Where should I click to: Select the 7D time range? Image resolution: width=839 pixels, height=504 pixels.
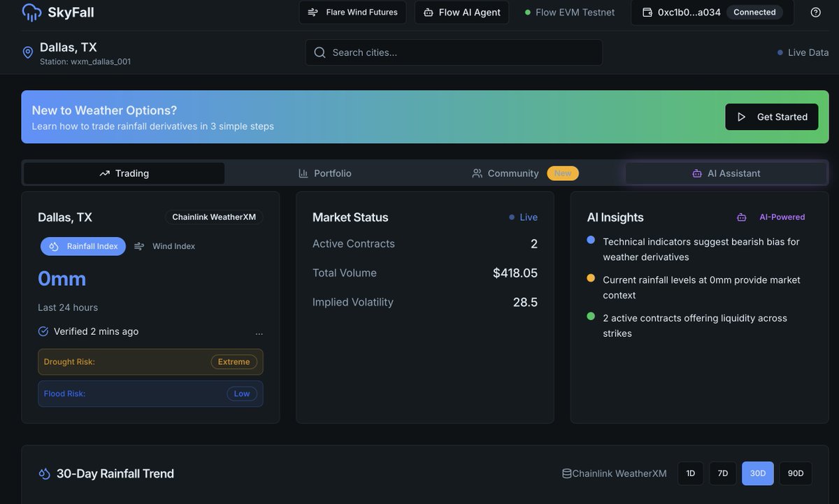(x=723, y=473)
